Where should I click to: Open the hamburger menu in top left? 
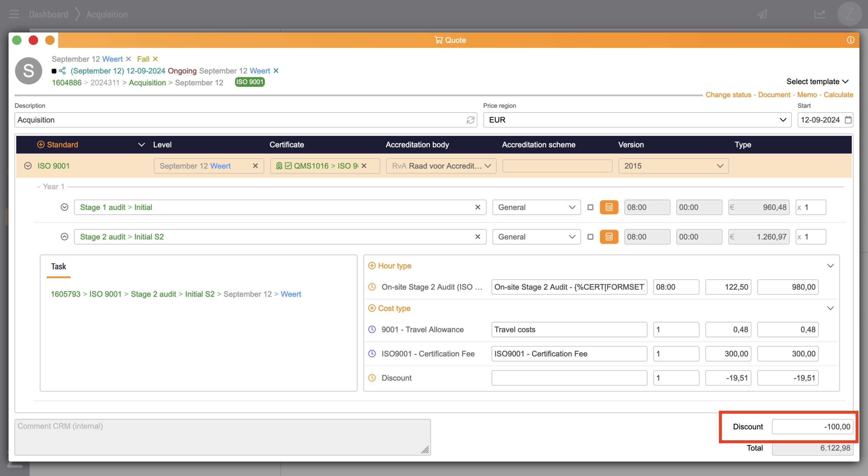tap(14, 14)
